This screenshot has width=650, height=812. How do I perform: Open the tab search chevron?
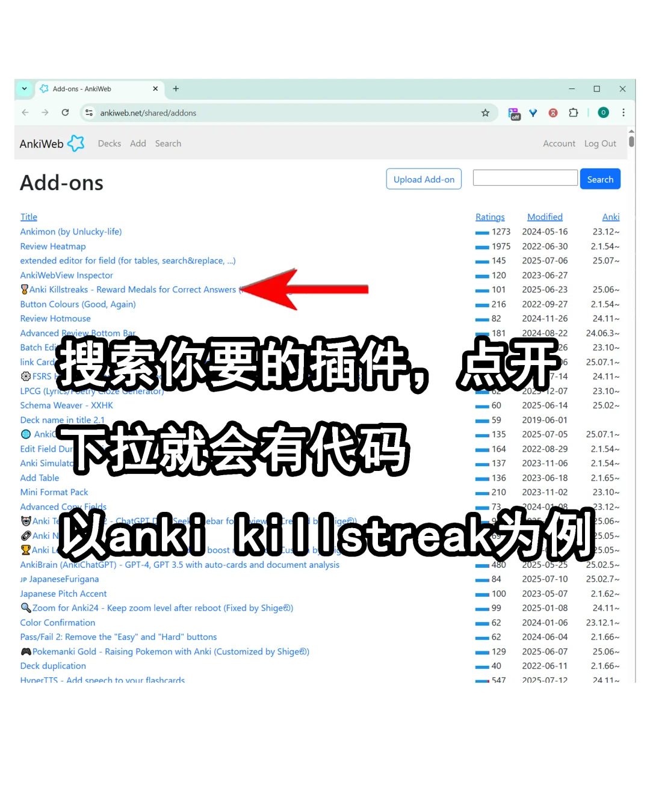tap(25, 88)
